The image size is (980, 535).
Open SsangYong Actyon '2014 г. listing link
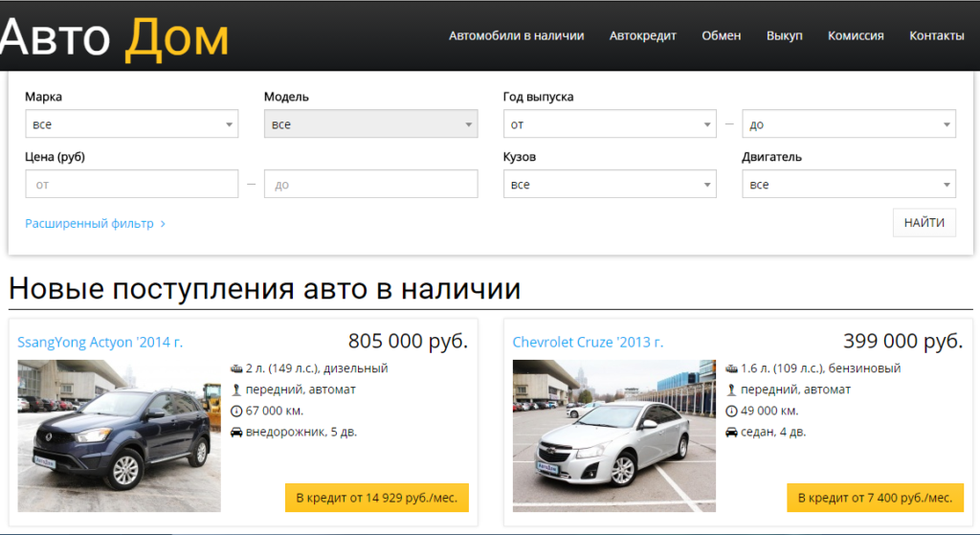coord(100,342)
